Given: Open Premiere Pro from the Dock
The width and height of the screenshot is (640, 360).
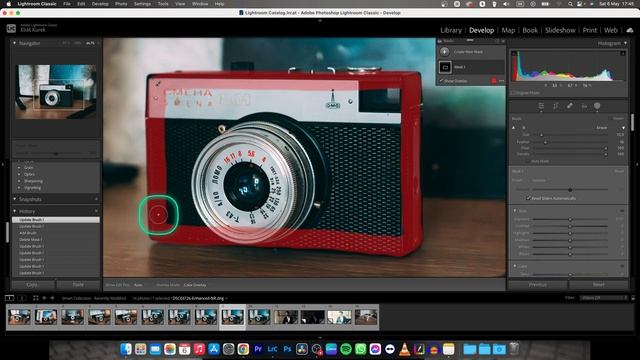Looking at the screenshot, I should [x=258, y=349].
